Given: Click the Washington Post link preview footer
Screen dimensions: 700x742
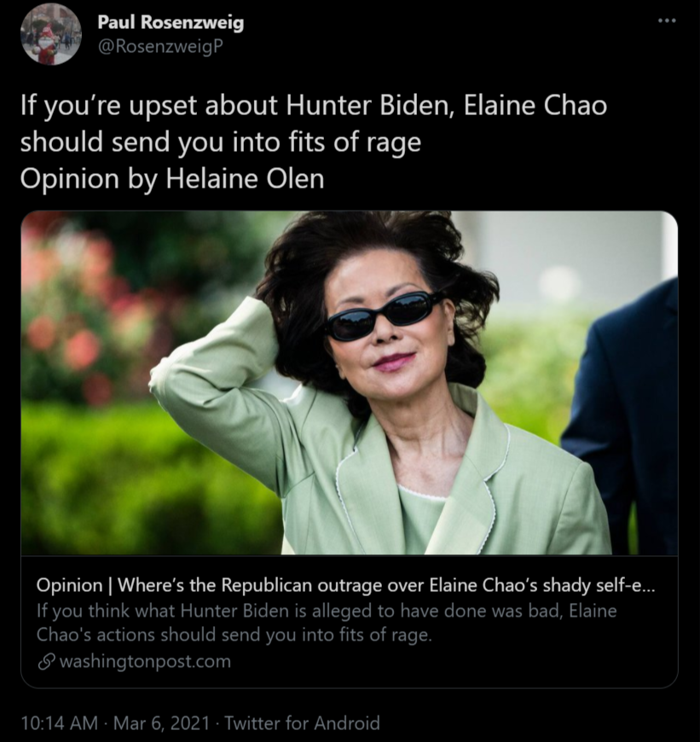Looking at the screenshot, I should point(142,660).
